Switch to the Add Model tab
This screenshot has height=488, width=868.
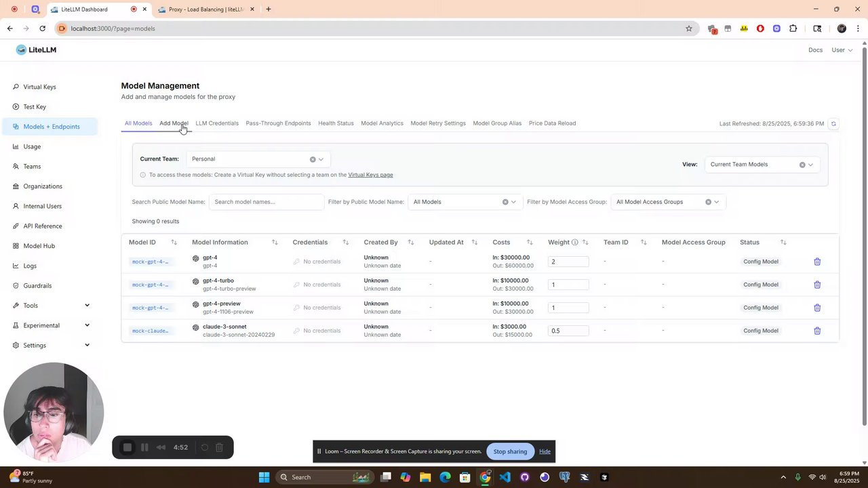click(x=174, y=123)
